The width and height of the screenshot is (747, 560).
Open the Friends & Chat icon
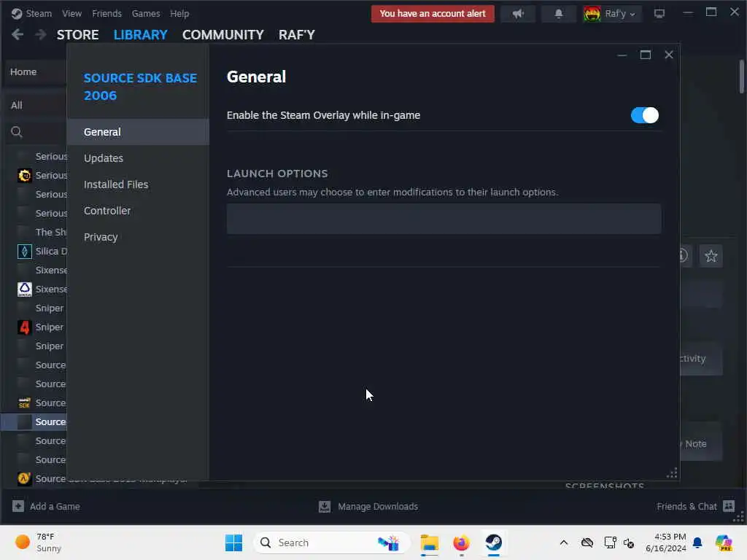point(729,506)
